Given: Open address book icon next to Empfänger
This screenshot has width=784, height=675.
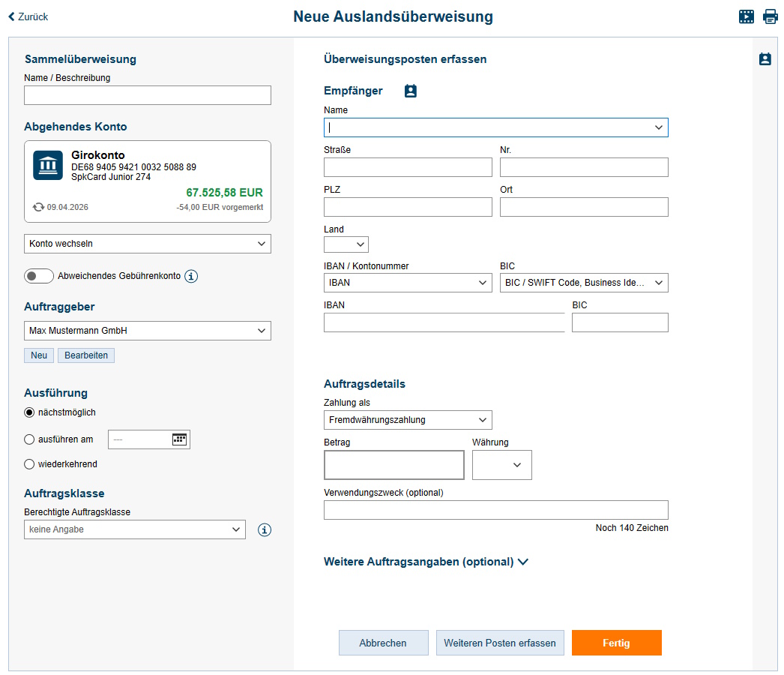Looking at the screenshot, I should click(410, 91).
